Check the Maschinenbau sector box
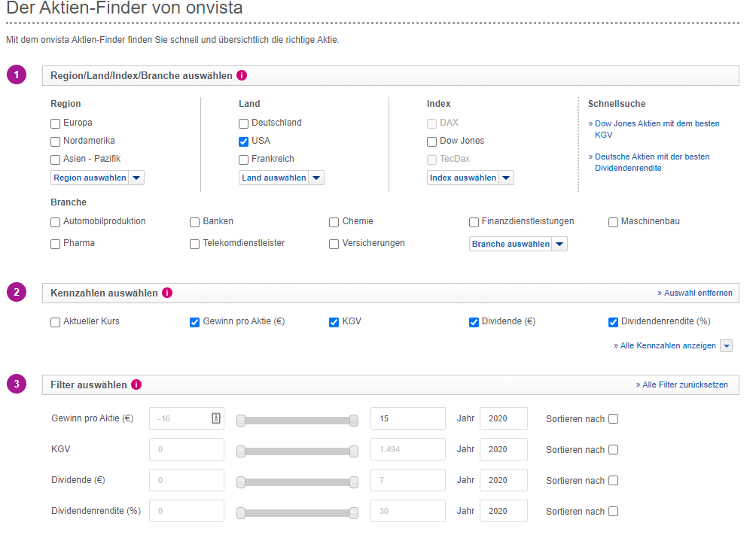This screenshot has height=538, width=756. click(x=613, y=222)
